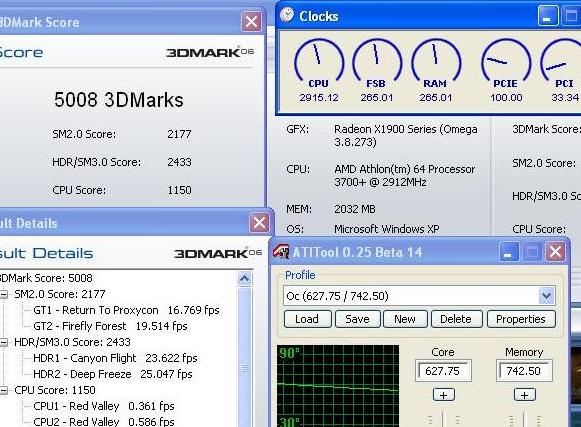Click the Memory clock field 742.50
Screen dimensions: 581x427
coord(524,371)
